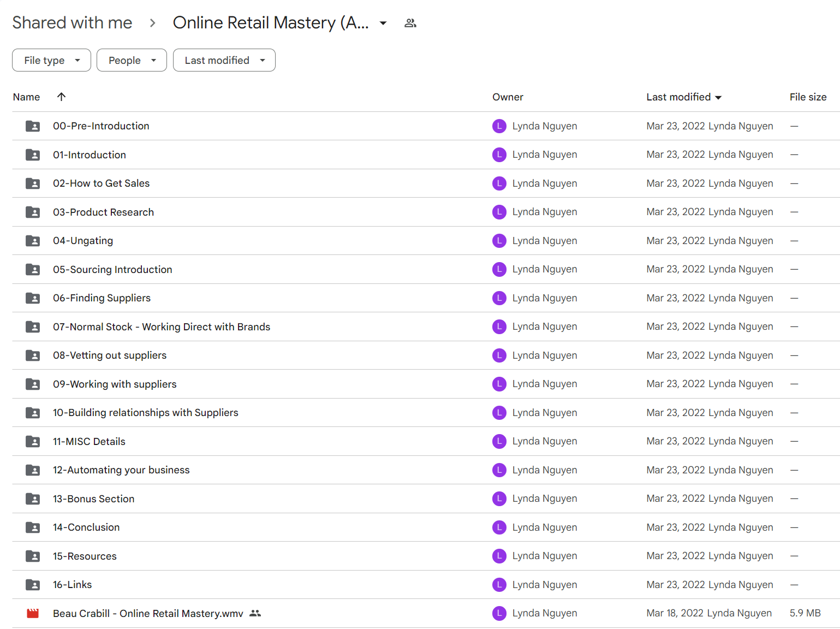The width and height of the screenshot is (840, 629).
Task: Click the folder icon beside 08-Vetting out suppliers
Action: (x=33, y=355)
